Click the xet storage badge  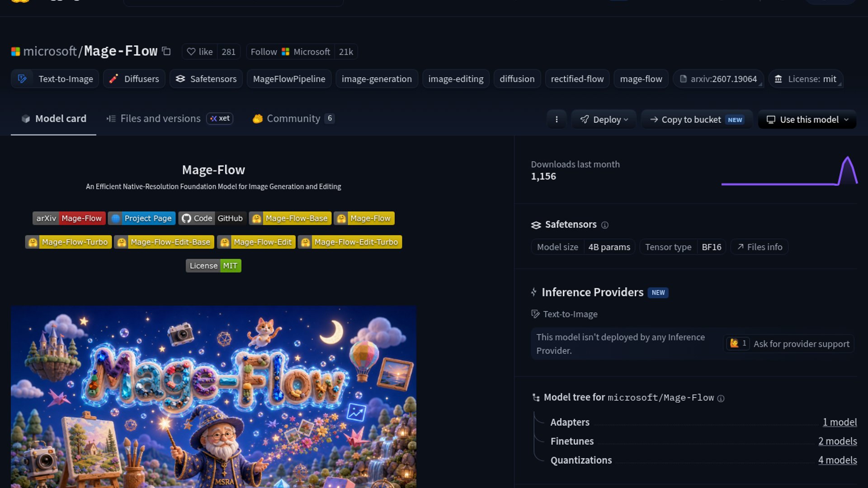(x=220, y=118)
